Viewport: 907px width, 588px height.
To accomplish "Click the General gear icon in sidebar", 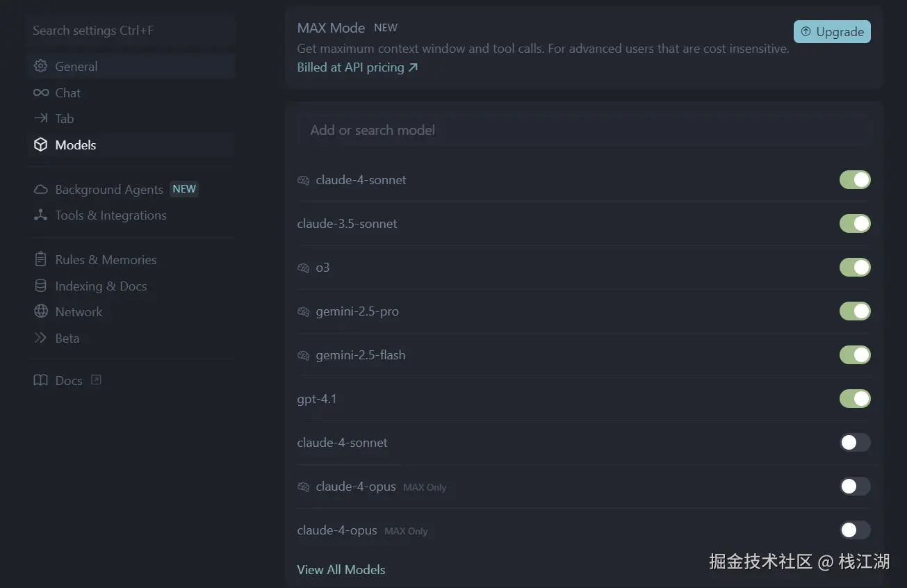I will pyautogui.click(x=41, y=67).
